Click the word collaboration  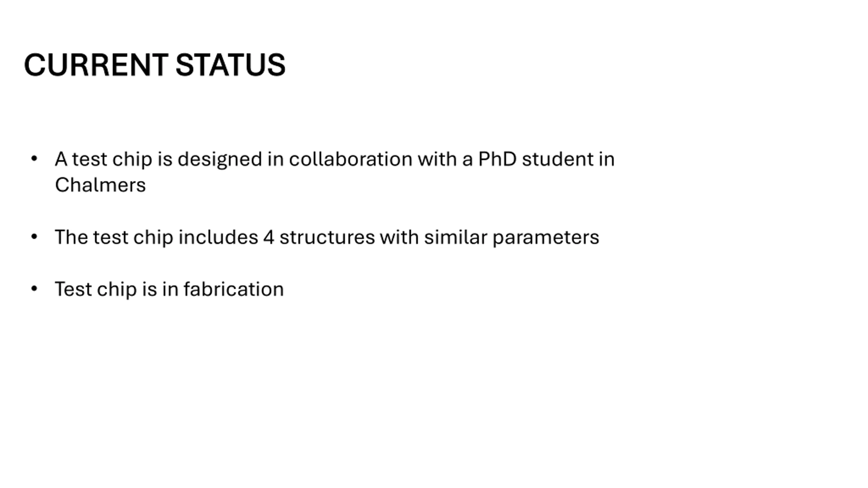[x=351, y=159]
